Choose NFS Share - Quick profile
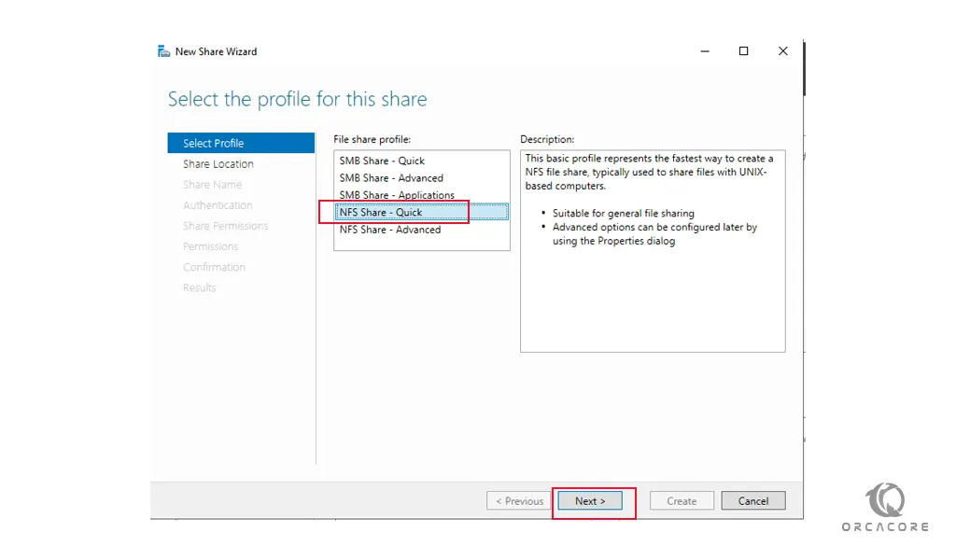Screen dimensions: 956x560 tap(421, 212)
